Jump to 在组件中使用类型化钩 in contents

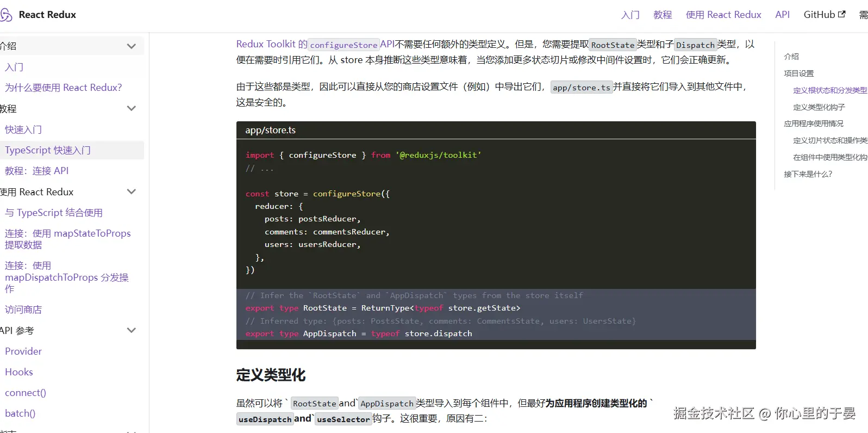coord(830,157)
